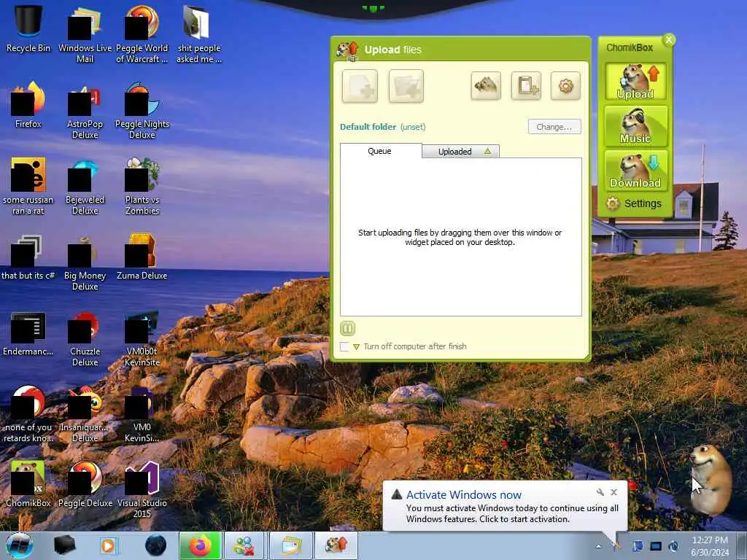Viewport: 747px width, 560px height.
Task: Open Settings in the ChomikBox widget
Action: (x=634, y=203)
